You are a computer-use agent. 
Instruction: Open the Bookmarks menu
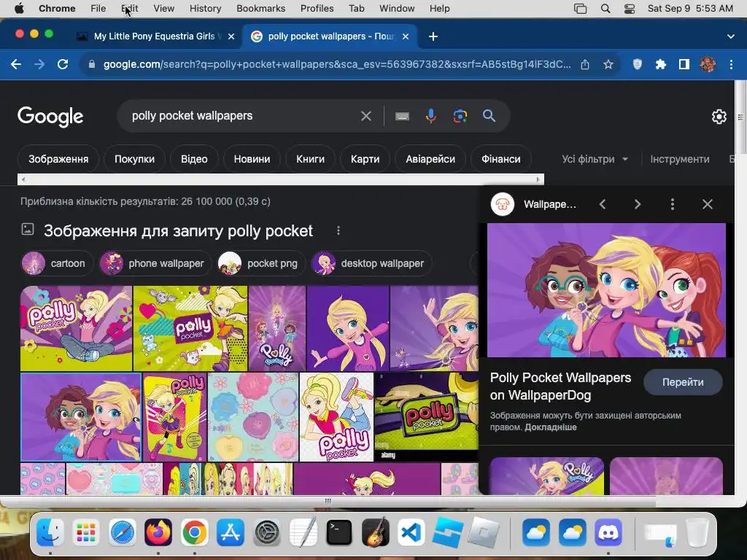click(260, 9)
